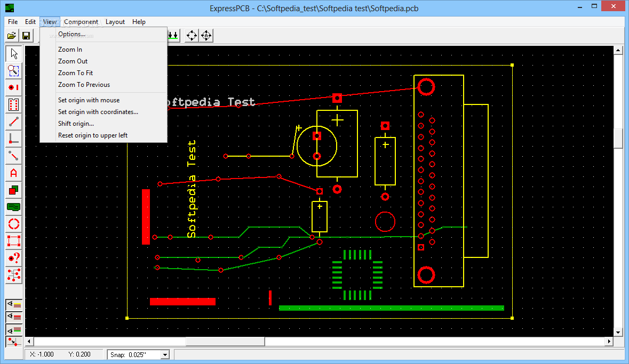
Task: Select the place text tool (red A)
Action: (x=14, y=173)
